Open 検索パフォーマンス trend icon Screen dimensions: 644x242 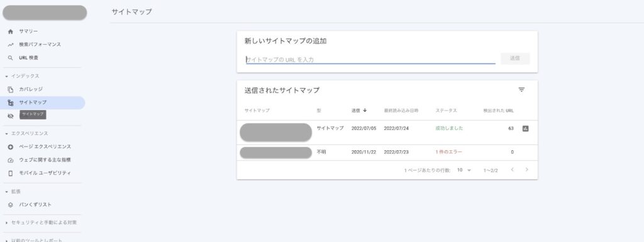(11, 45)
